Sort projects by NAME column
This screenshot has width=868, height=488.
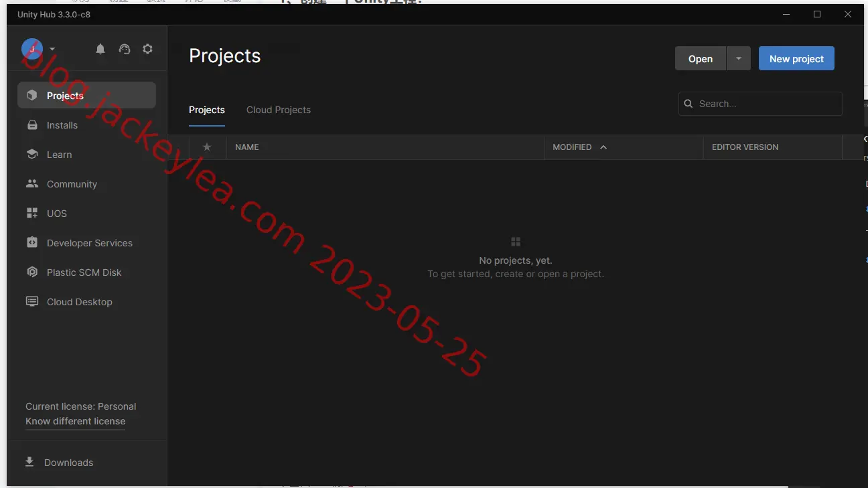pos(247,147)
